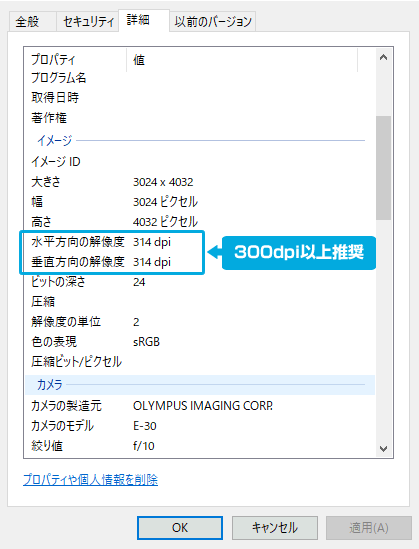This screenshot has width=419, height=549.
Task: Click the キャンセル button
Action: click(275, 528)
